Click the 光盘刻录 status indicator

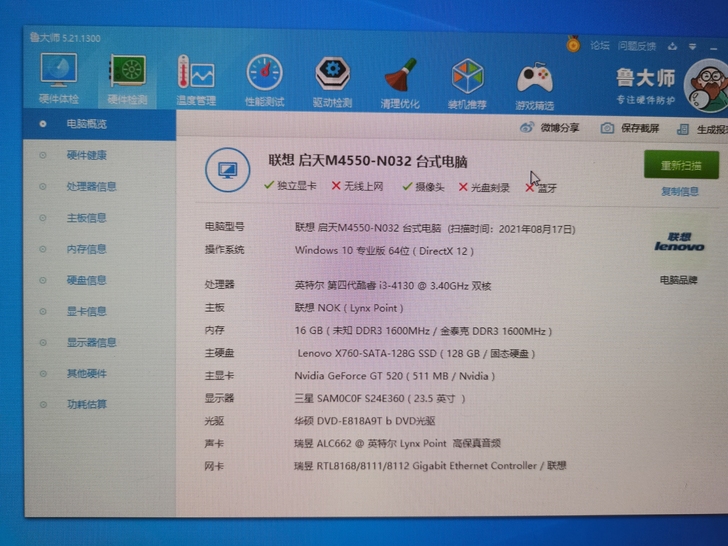pyautogui.click(x=484, y=187)
